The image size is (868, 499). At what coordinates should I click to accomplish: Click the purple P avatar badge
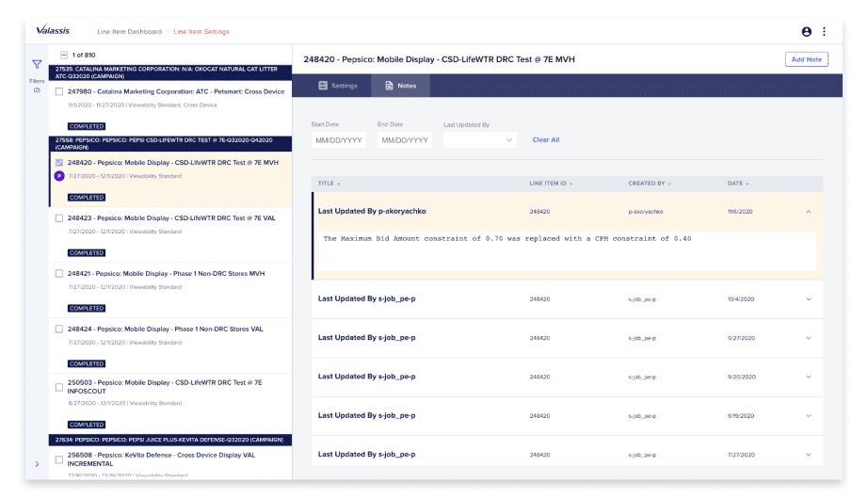point(59,176)
